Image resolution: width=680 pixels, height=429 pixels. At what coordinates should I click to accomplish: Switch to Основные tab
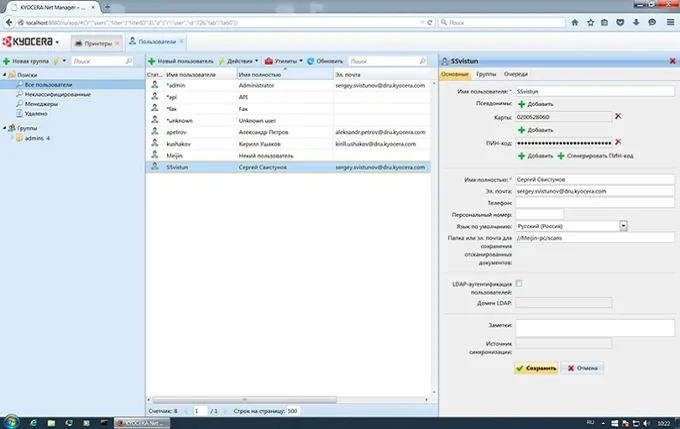click(454, 74)
